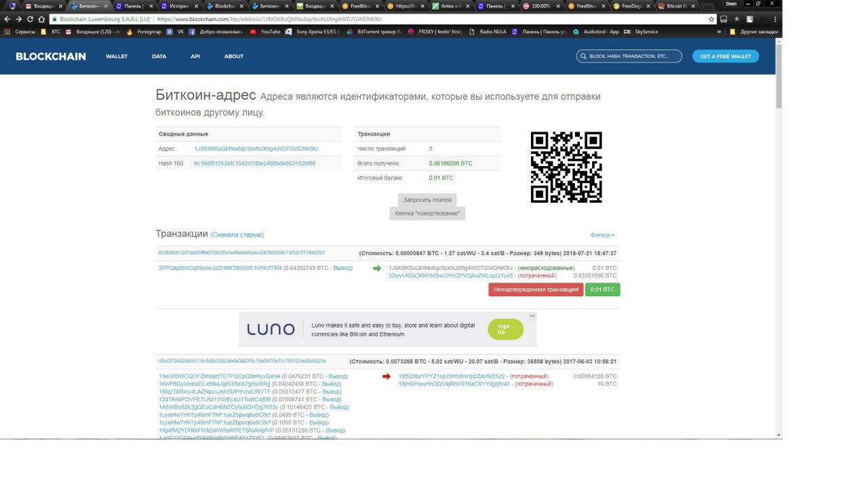
Task: Open the API menu item
Action: tap(195, 56)
